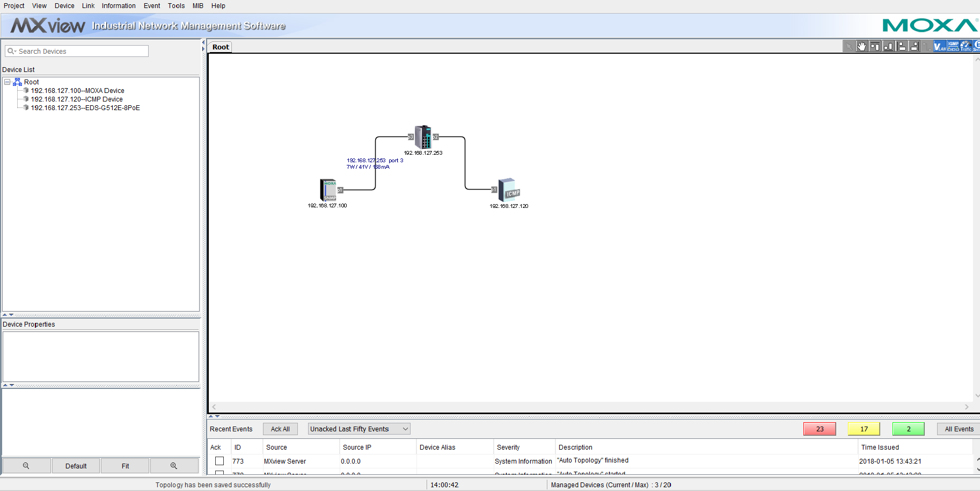Open the Link menu
The image size is (980, 491).
coord(89,6)
